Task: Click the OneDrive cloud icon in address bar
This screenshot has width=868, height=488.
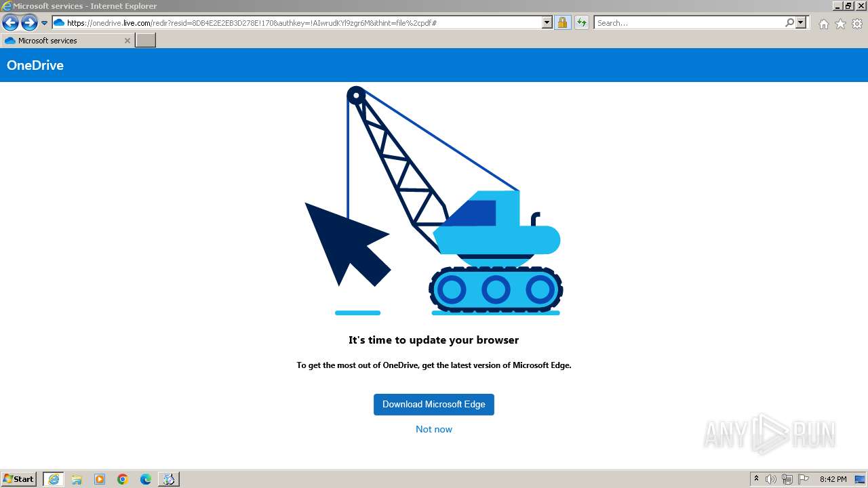Action: coord(59,22)
